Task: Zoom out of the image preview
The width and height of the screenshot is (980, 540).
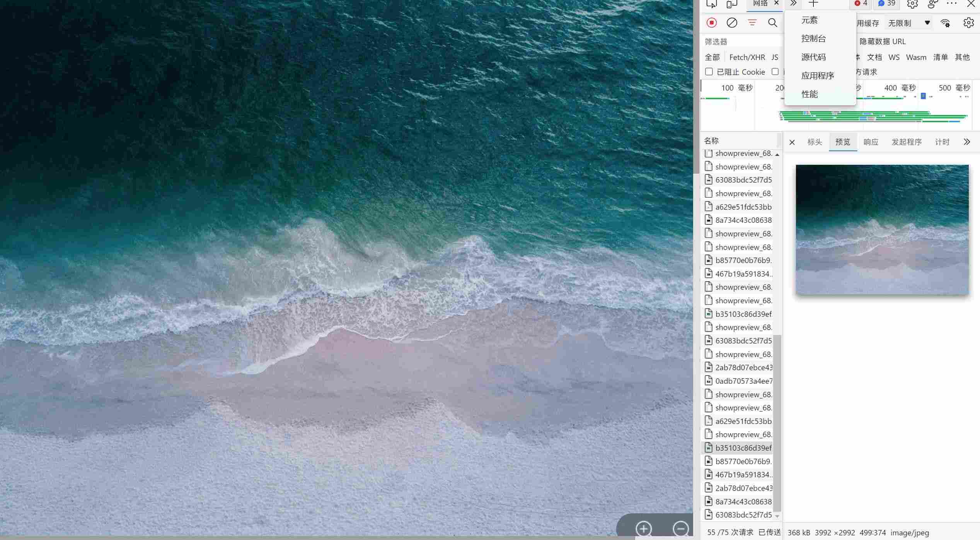Action: coord(680,528)
